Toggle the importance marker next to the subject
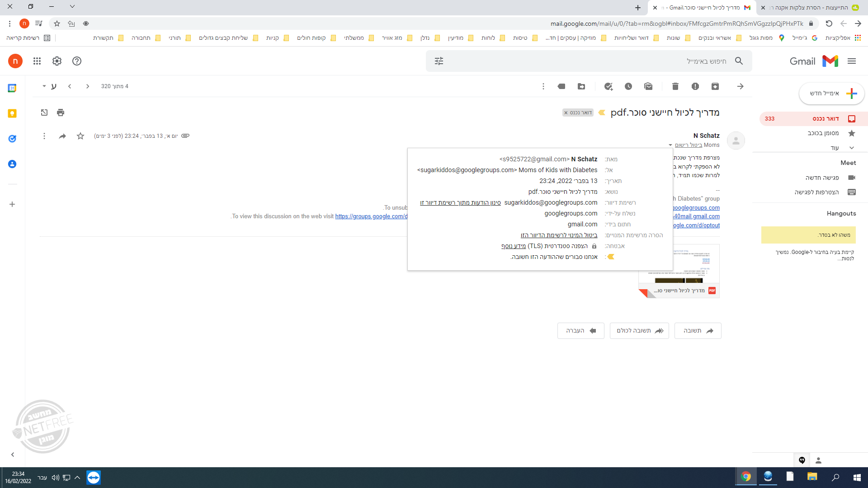This screenshot has width=868, height=488. [602, 113]
